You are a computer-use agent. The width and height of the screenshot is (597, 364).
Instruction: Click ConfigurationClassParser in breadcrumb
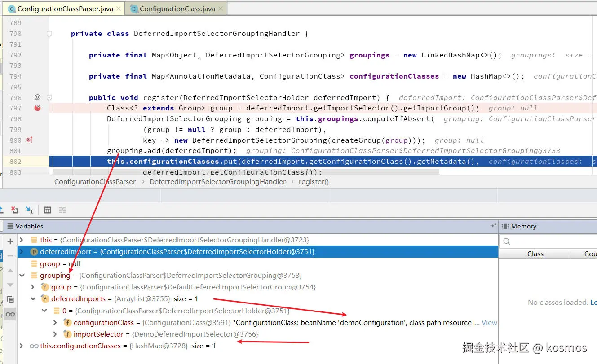95,182
